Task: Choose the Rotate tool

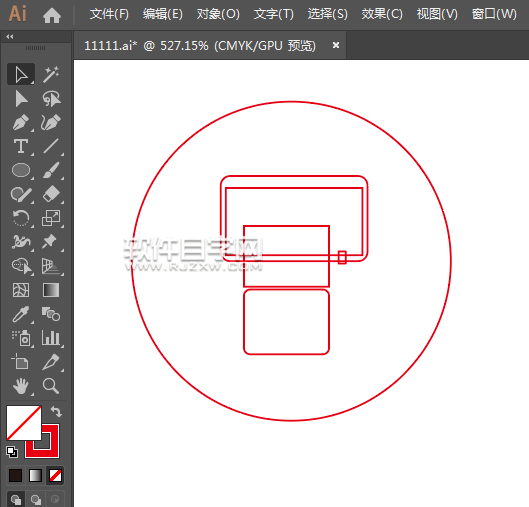Action: 21,218
